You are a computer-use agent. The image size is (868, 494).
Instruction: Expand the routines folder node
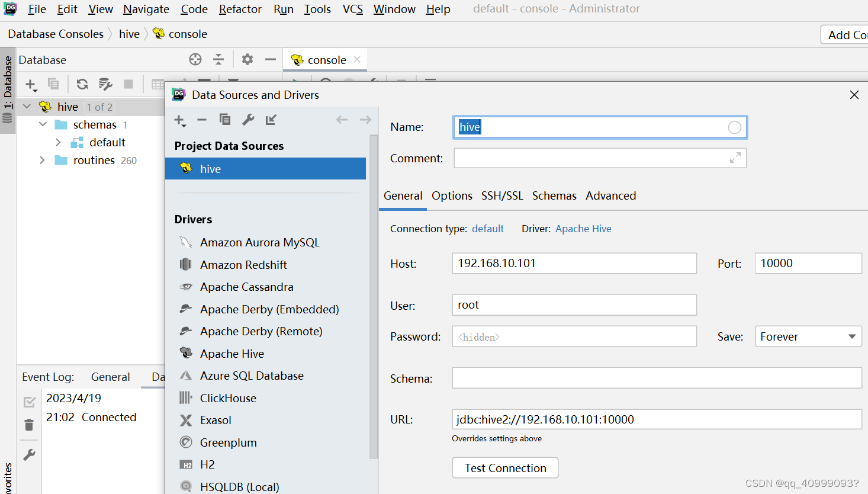[42, 160]
